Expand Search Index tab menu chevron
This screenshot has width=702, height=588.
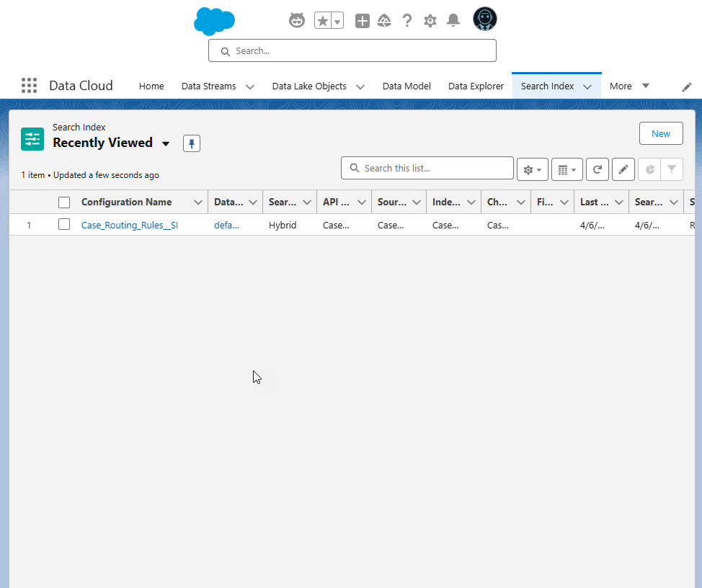coord(587,86)
